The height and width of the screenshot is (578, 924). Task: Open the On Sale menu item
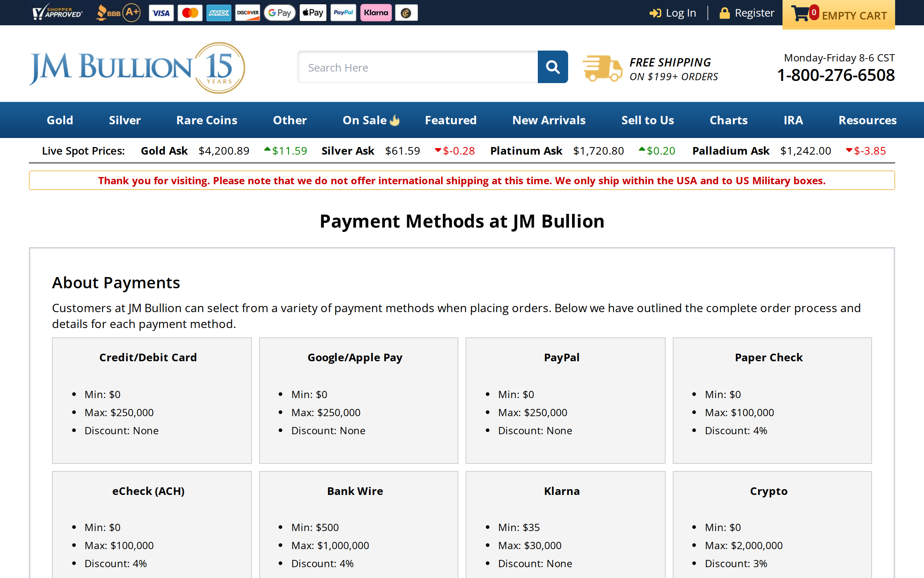coord(365,120)
